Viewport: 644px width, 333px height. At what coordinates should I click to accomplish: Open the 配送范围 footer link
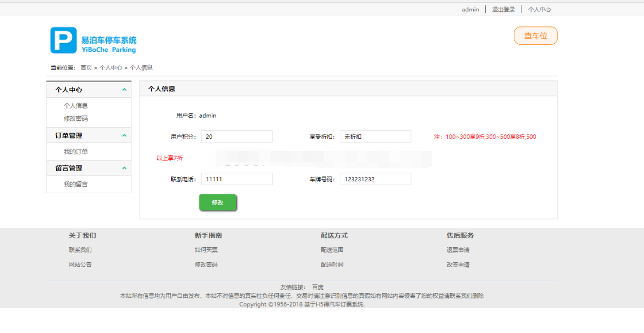point(332,250)
